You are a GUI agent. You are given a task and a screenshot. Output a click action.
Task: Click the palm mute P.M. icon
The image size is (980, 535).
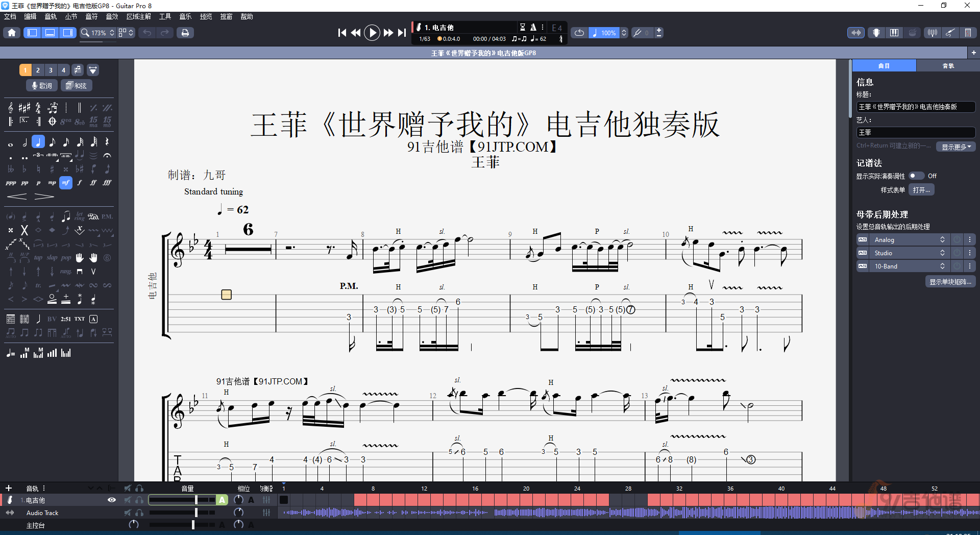coord(107,216)
